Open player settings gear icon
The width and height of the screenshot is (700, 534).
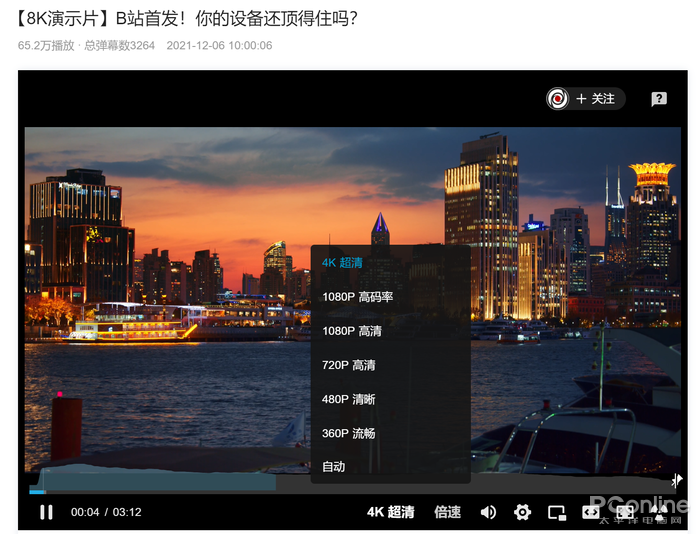click(522, 512)
